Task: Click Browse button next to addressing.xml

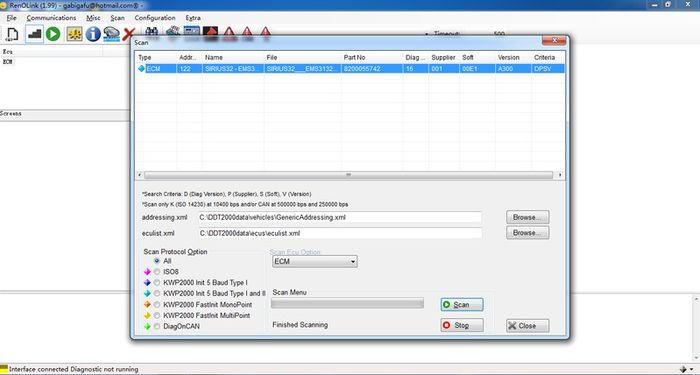Action: [528, 217]
